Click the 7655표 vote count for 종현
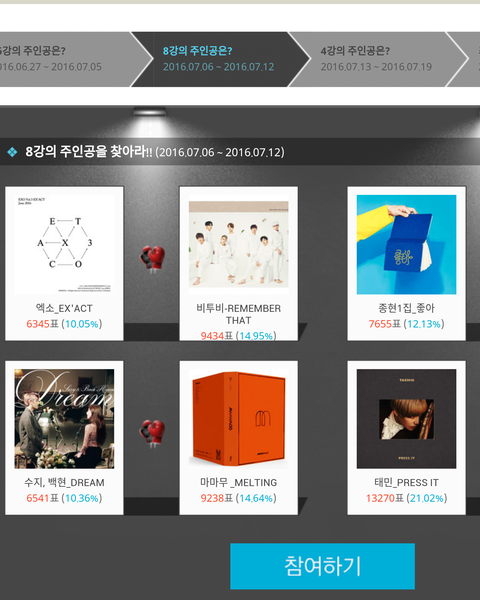Viewport: 480px width, 600px height. tap(385, 324)
